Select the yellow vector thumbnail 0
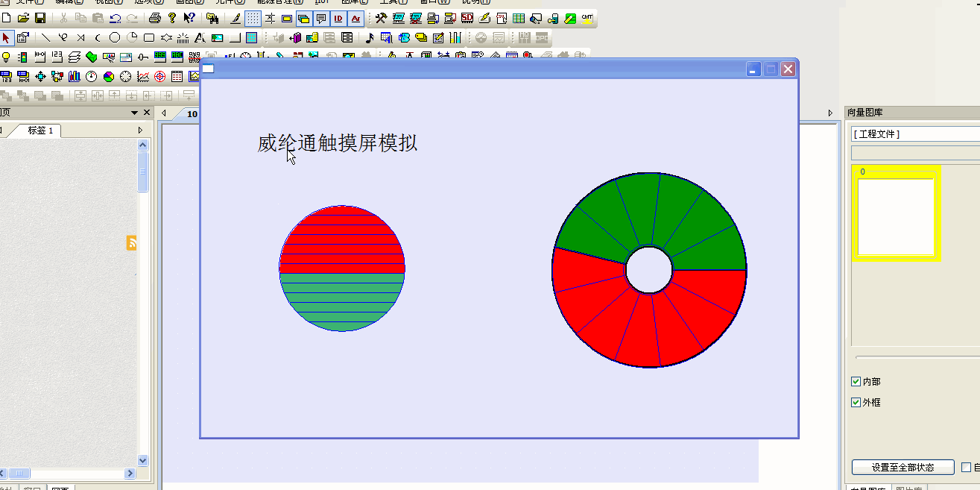 897,213
